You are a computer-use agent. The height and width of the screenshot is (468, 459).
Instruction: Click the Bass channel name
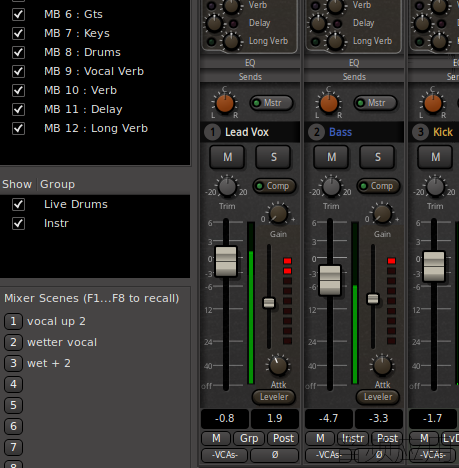tap(340, 132)
